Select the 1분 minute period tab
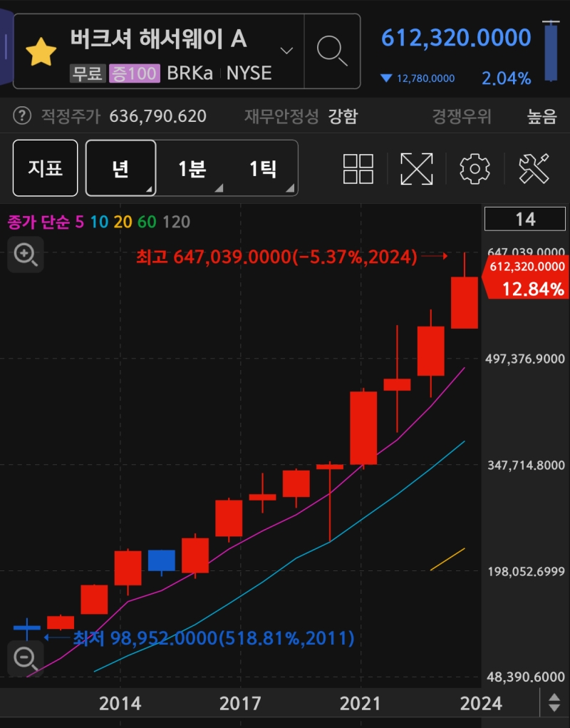Image resolution: width=570 pixels, height=728 pixels. click(192, 168)
